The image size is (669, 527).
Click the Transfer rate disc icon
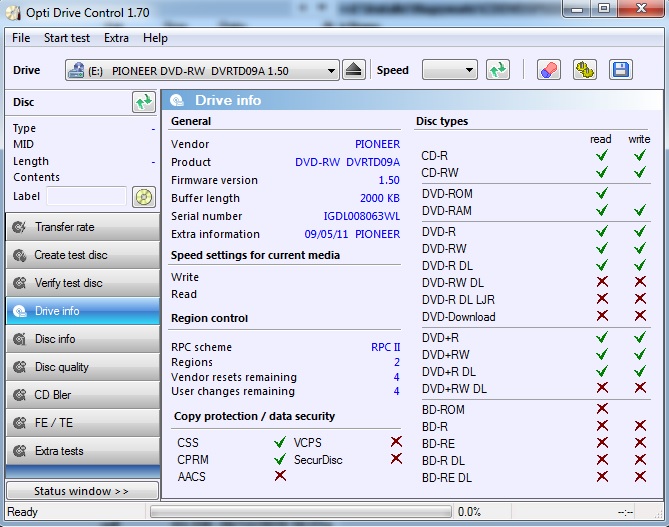(19, 227)
